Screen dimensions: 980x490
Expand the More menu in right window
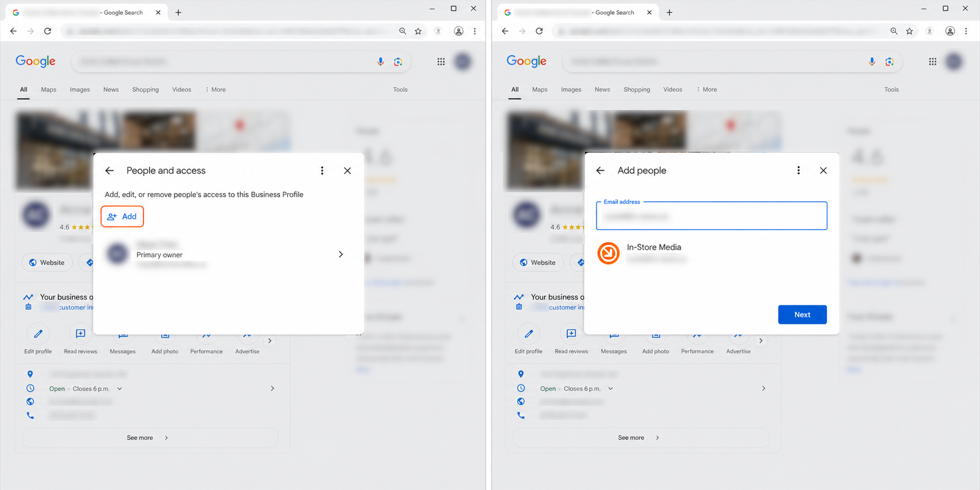(x=707, y=89)
